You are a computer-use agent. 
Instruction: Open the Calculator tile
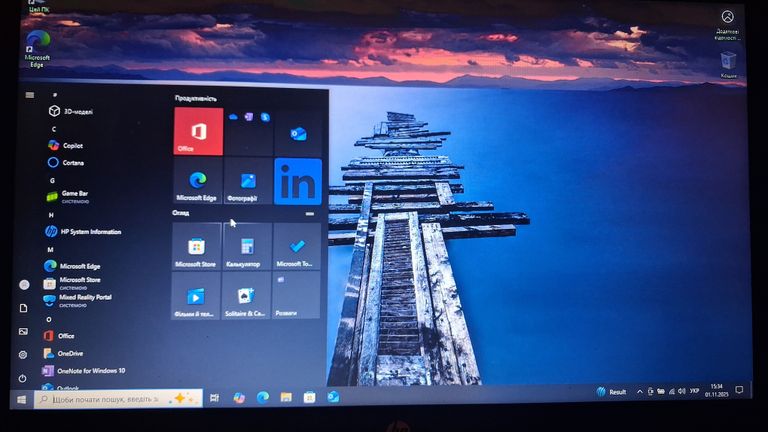(247, 247)
